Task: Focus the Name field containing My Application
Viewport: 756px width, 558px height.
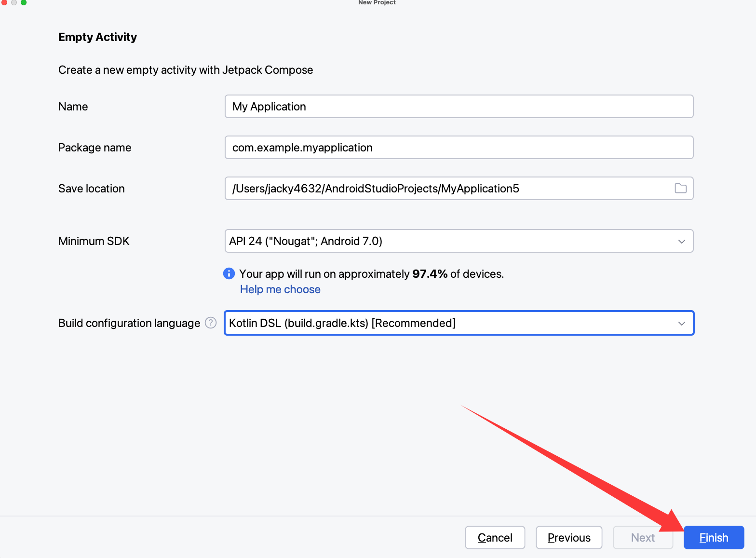Action: pyautogui.click(x=458, y=107)
